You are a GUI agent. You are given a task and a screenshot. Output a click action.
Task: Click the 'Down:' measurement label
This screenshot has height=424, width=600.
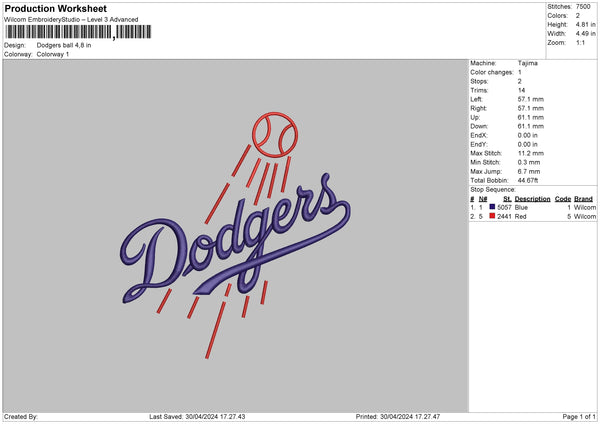(x=479, y=126)
